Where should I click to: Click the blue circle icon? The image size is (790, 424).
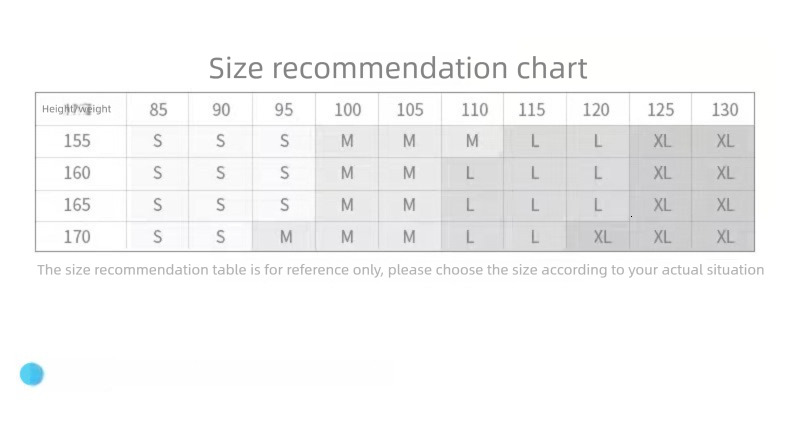pos(32,375)
